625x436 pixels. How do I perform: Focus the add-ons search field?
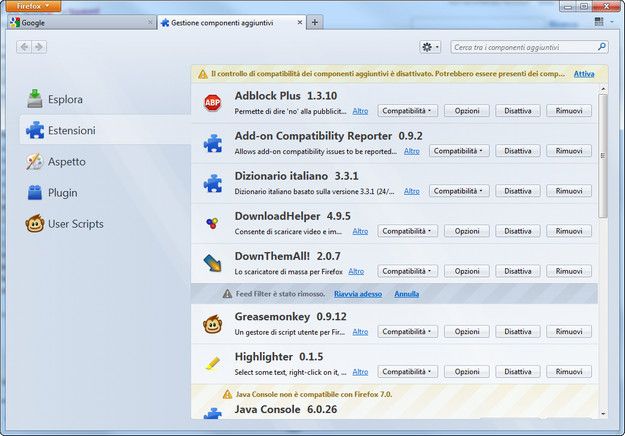coord(529,47)
